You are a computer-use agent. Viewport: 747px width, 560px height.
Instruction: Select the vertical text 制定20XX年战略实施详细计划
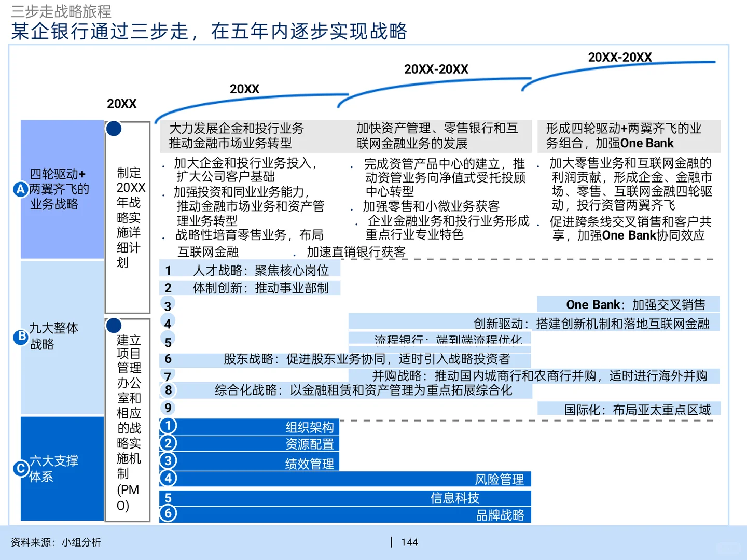tap(130, 217)
